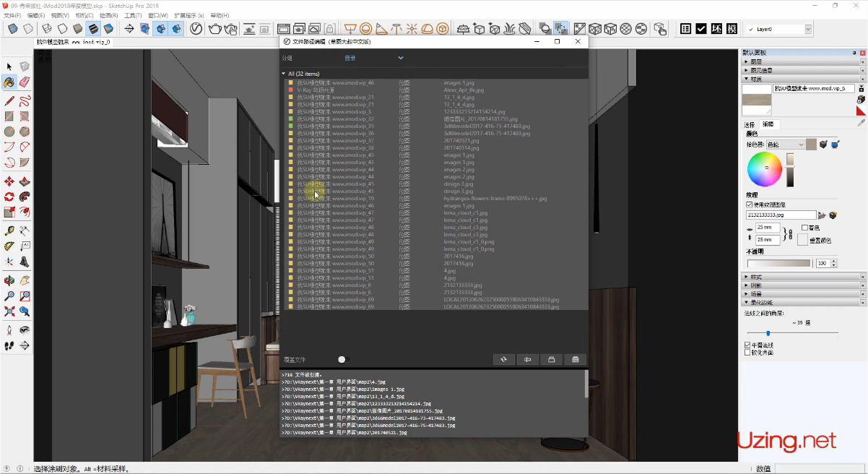Click the archive box icon in file path editor
This screenshot has height=474, width=868.
tap(551, 359)
